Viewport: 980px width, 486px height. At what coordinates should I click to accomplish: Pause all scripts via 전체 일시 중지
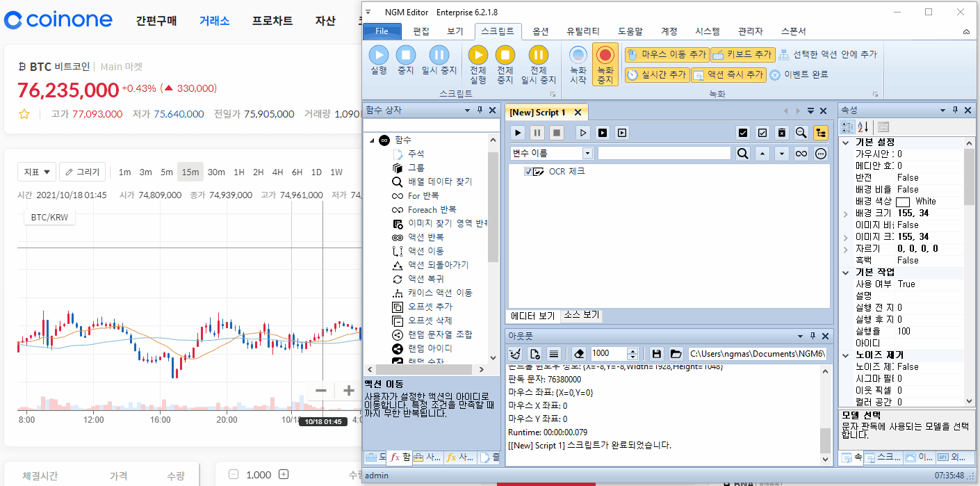point(539,64)
